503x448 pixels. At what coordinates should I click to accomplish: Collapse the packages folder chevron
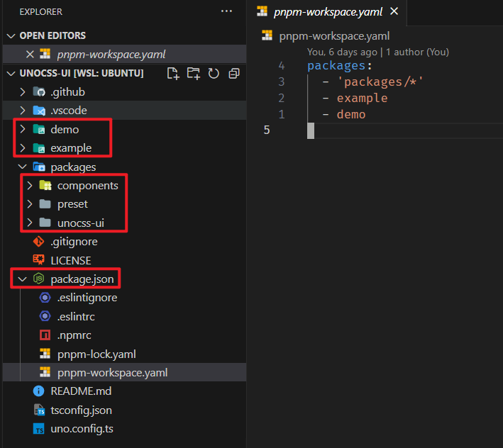click(23, 167)
